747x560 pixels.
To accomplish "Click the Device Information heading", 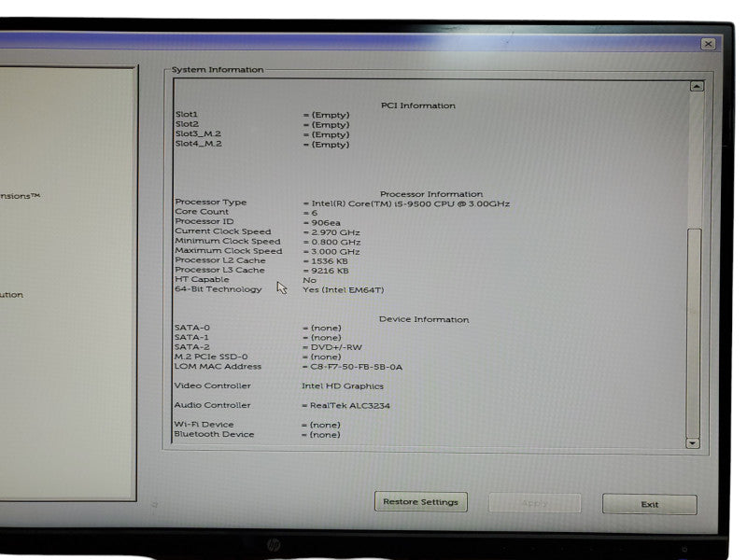I will [x=424, y=319].
